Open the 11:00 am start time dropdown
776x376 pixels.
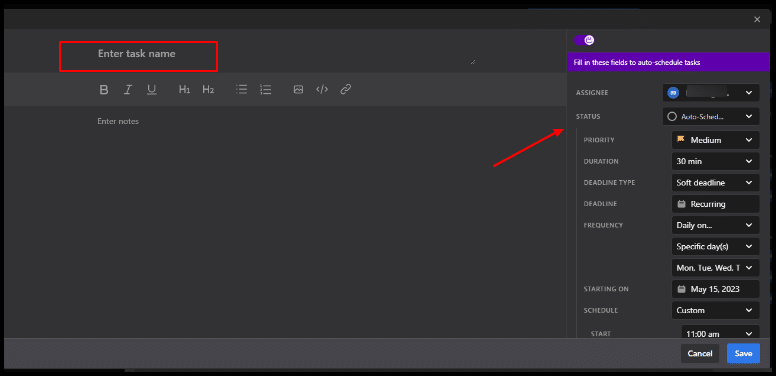click(x=720, y=332)
